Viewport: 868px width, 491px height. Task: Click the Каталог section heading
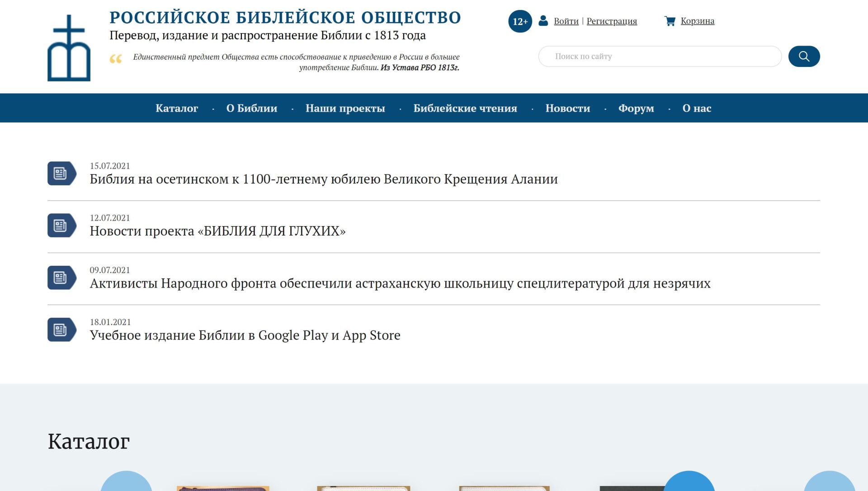[x=89, y=441]
